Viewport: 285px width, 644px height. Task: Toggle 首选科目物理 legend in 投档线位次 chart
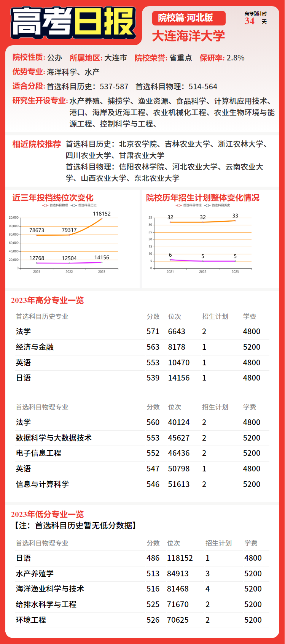[x=55, y=205]
